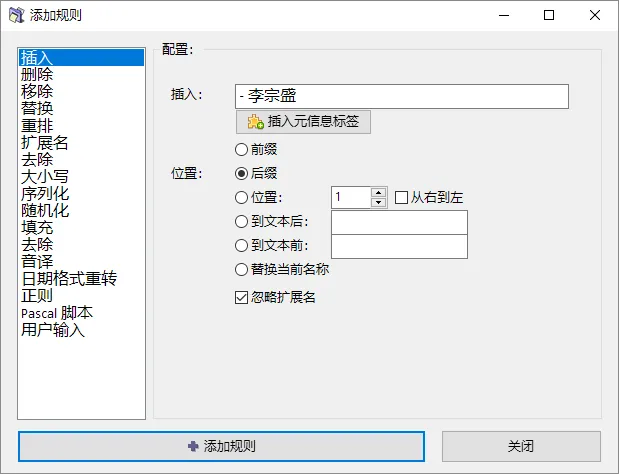Click the 关闭 button
The image size is (619, 474).
521,446
